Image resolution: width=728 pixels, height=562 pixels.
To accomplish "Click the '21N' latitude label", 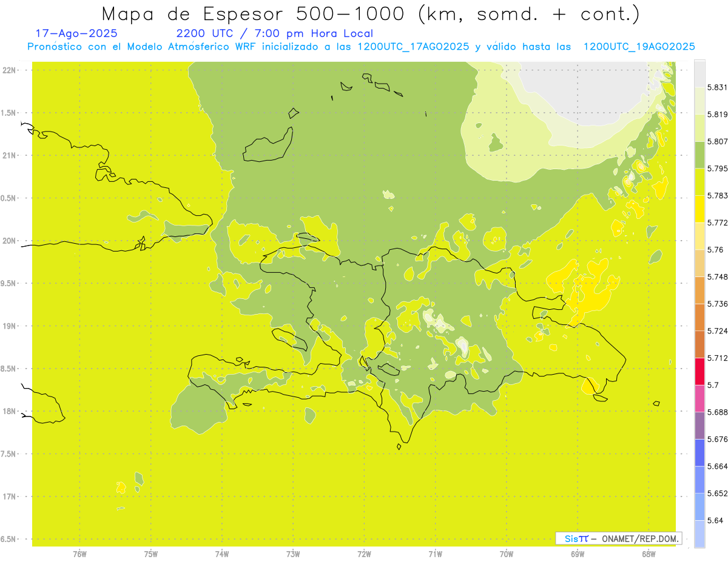I will click(x=9, y=156).
